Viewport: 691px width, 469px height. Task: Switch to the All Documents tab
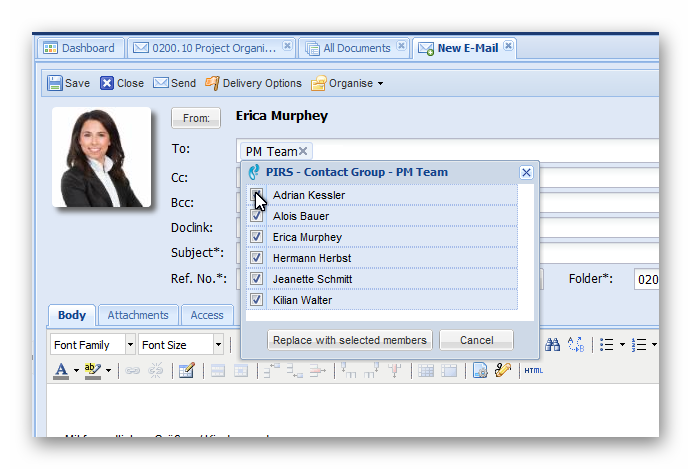[356, 47]
